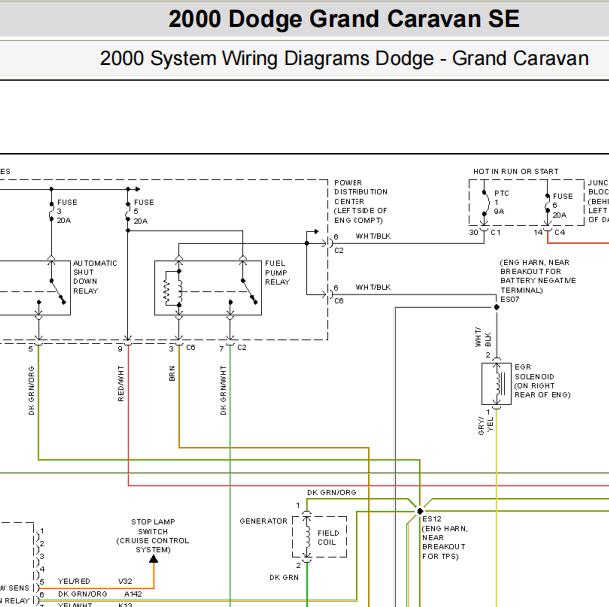
Task: Click the "DK GRN" label below the generator
Action: tap(284, 577)
